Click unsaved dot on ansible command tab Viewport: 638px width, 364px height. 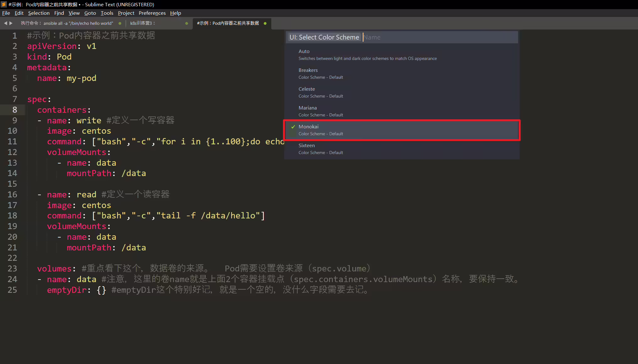(120, 23)
